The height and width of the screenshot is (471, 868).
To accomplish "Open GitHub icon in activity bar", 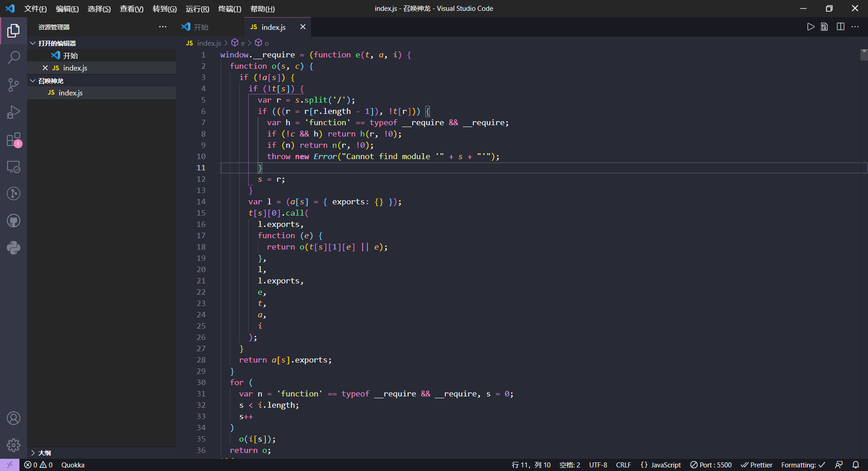I will click(x=14, y=221).
